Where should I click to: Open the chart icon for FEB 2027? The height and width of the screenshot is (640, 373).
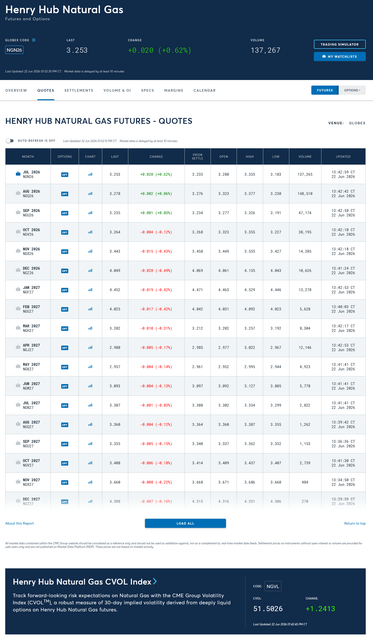coord(90,309)
